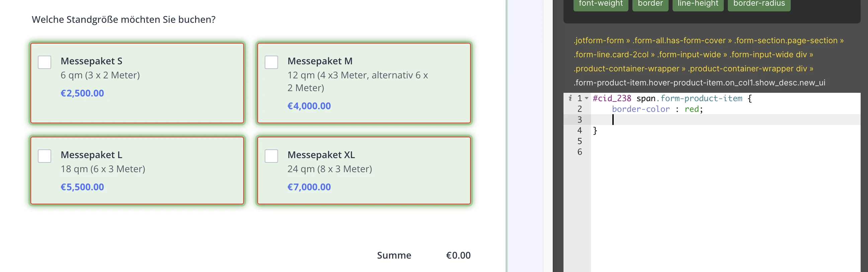Click the red value in the CSS rule
868x272 pixels.
point(692,109)
